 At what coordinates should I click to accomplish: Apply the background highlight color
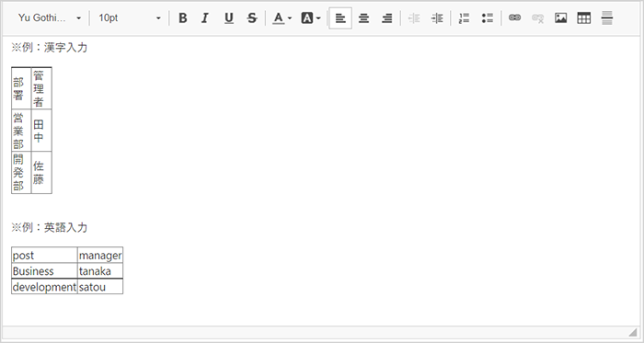[306, 18]
